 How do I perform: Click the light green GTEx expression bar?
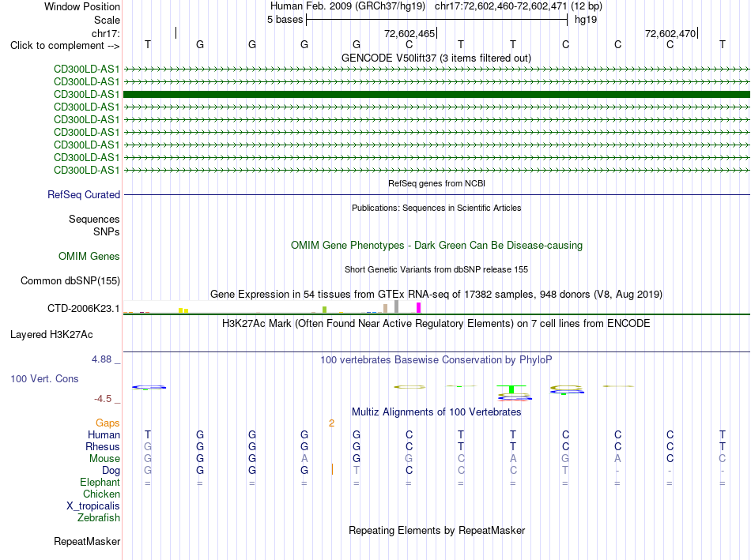[x=325, y=310]
